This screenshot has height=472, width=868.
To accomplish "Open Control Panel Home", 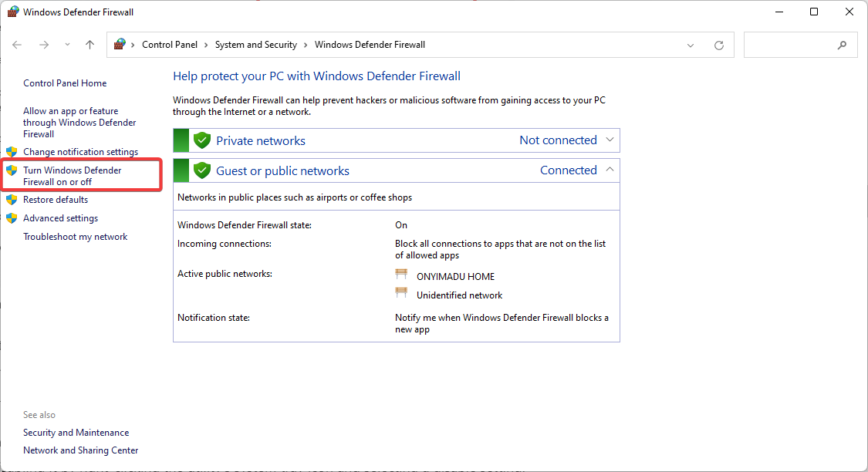I will pos(65,83).
